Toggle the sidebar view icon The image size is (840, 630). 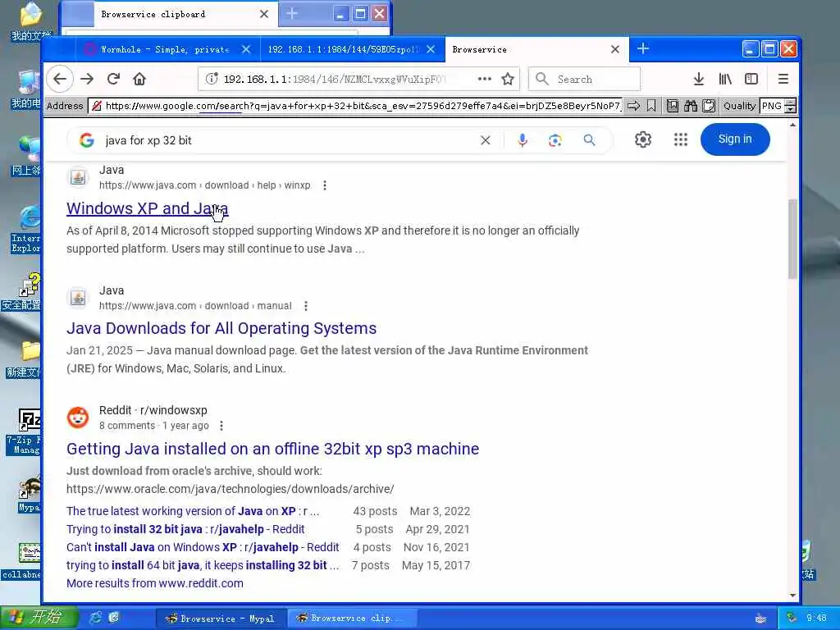point(751,80)
